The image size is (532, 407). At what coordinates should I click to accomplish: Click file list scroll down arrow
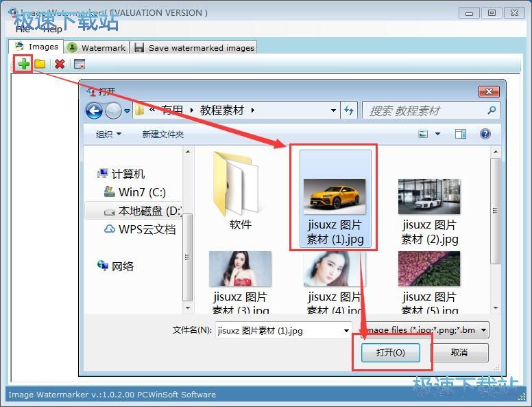496,308
